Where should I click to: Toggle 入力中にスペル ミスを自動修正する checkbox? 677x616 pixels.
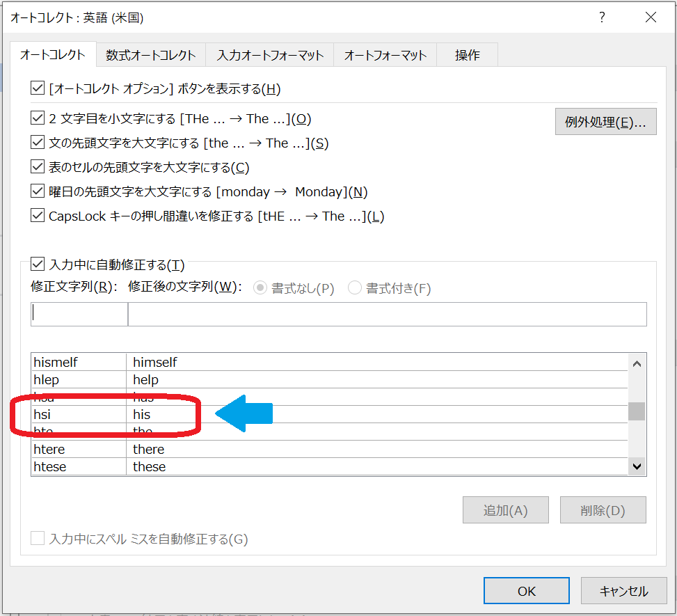[x=38, y=538]
